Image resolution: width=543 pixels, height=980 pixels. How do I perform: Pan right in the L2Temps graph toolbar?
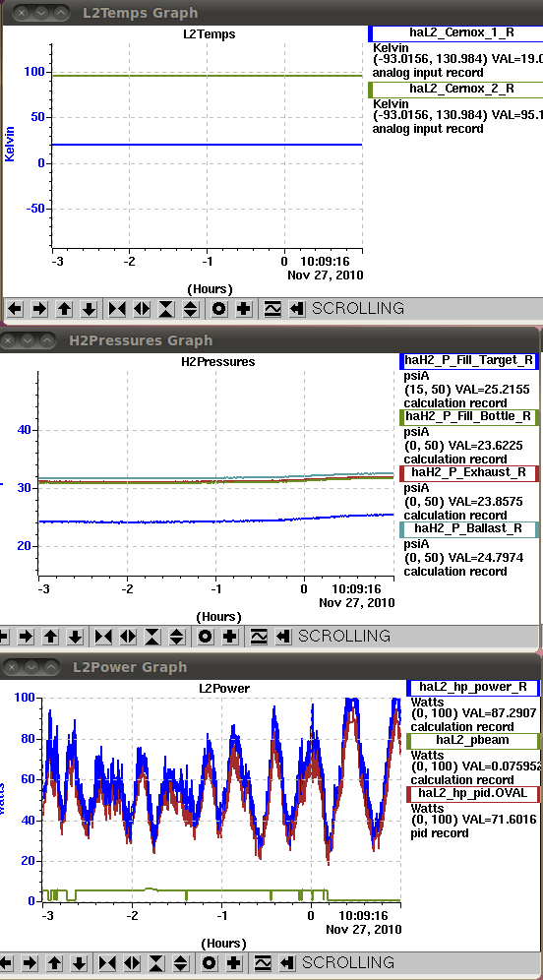point(39,309)
